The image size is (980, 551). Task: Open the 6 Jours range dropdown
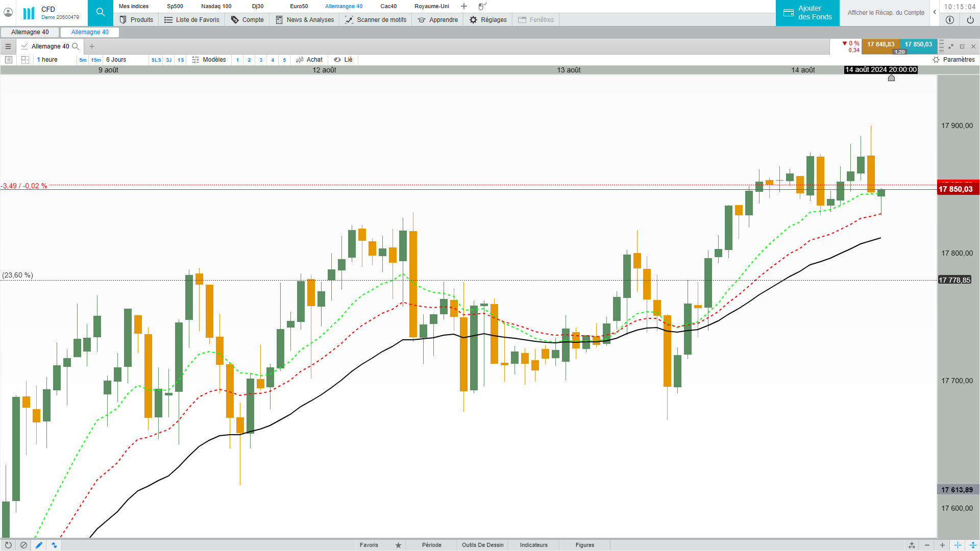pyautogui.click(x=116, y=60)
